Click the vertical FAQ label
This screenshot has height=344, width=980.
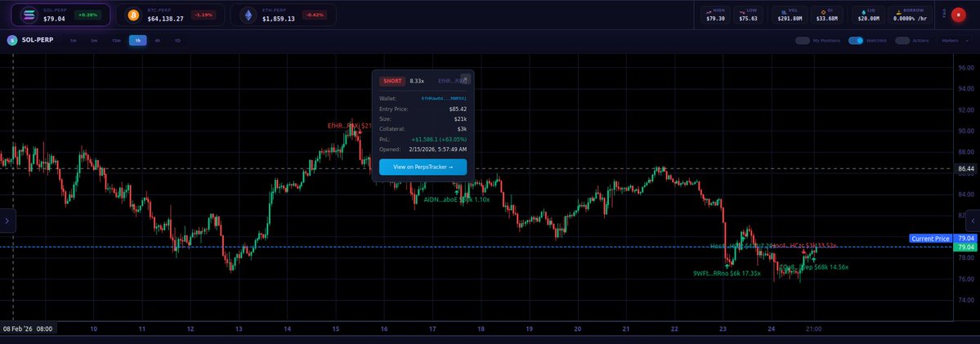pos(943,15)
